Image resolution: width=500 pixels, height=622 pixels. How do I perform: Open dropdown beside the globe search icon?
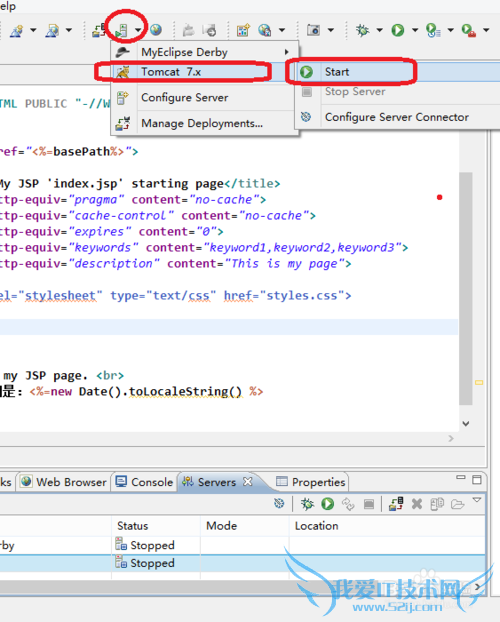(282, 30)
